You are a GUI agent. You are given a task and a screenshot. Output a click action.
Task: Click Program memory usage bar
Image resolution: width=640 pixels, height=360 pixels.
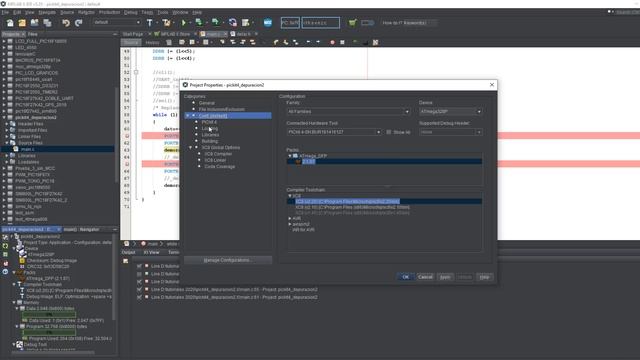coord(49,333)
